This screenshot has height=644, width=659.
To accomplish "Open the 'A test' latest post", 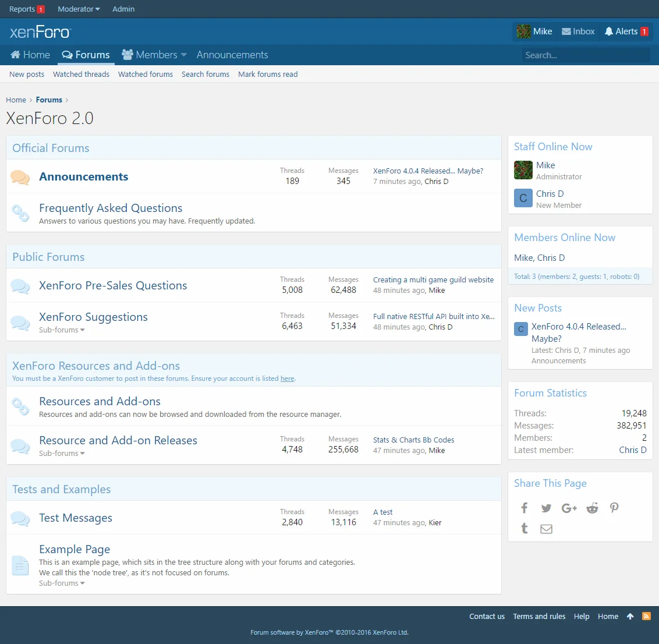I will point(383,512).
